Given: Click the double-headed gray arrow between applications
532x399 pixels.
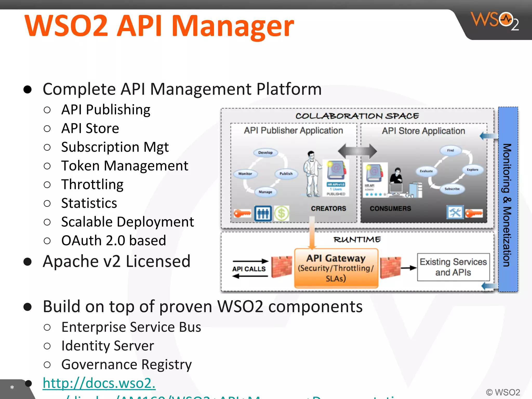Looking at the screenshot, I should (357, 151).
